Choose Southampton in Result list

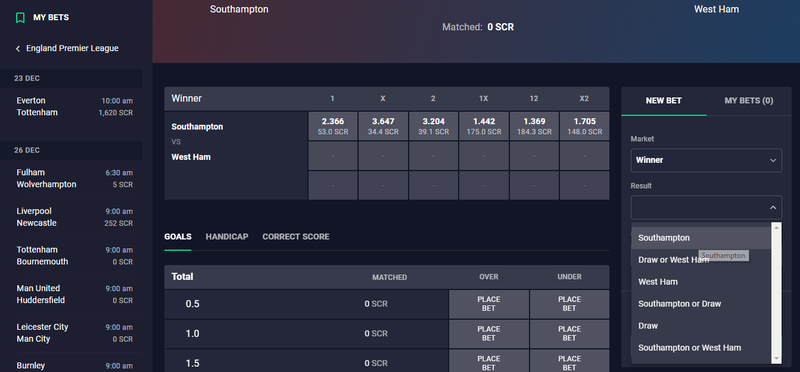tap(702, 238)
